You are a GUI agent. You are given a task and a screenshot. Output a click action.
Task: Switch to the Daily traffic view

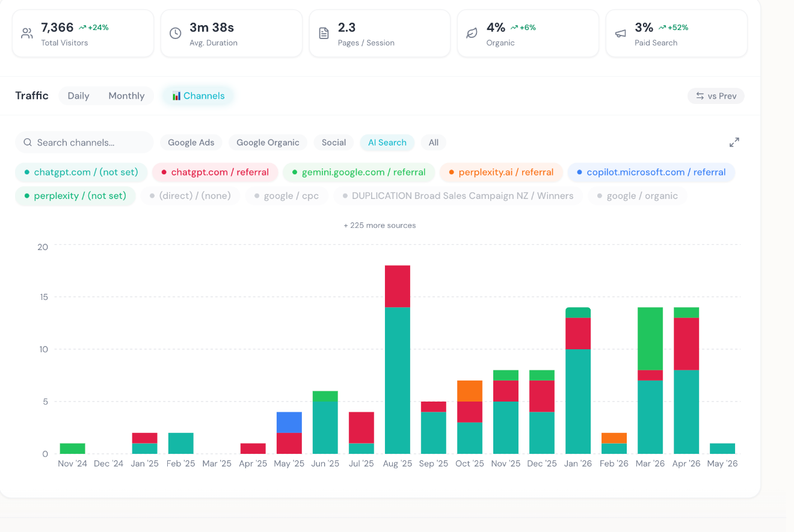click(x=78, y=96)
